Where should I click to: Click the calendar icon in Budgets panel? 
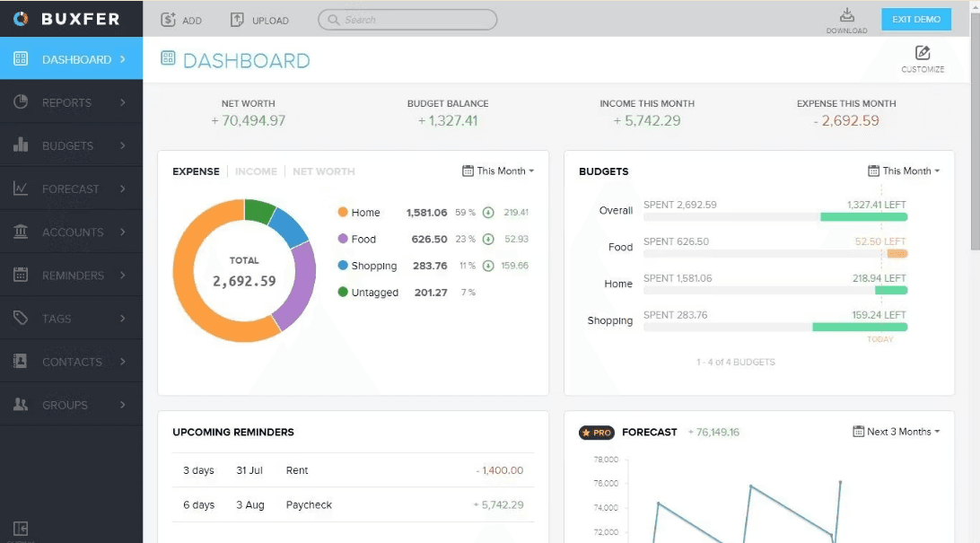[x=873, y=171]
